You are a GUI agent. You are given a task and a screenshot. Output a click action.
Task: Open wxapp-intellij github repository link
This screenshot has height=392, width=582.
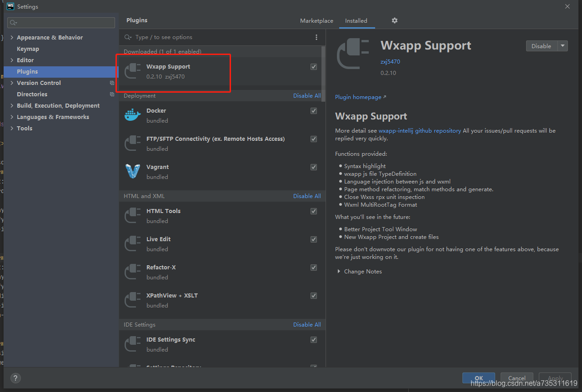pos(420,131)
